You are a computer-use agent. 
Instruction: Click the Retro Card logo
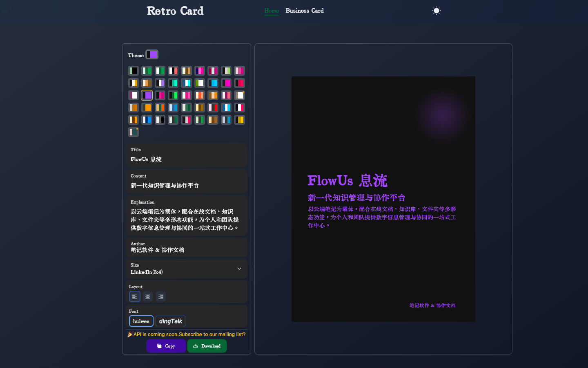click(175, 11)
